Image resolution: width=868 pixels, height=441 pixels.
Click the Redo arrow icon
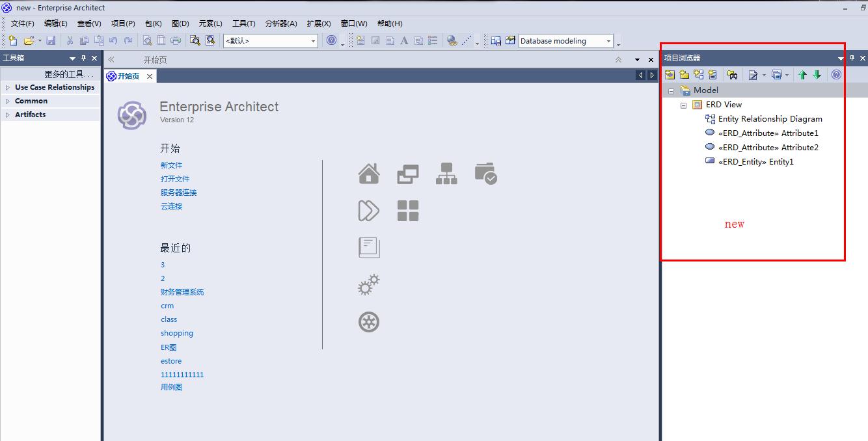click(x=128, y=40)
